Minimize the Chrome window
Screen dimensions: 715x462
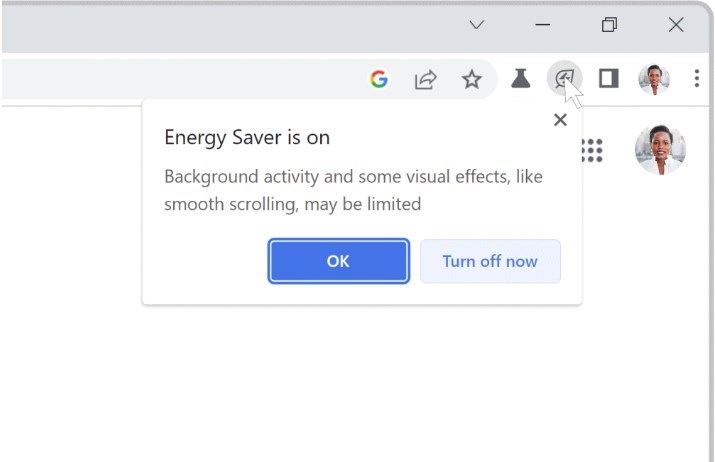coord(543,25)
